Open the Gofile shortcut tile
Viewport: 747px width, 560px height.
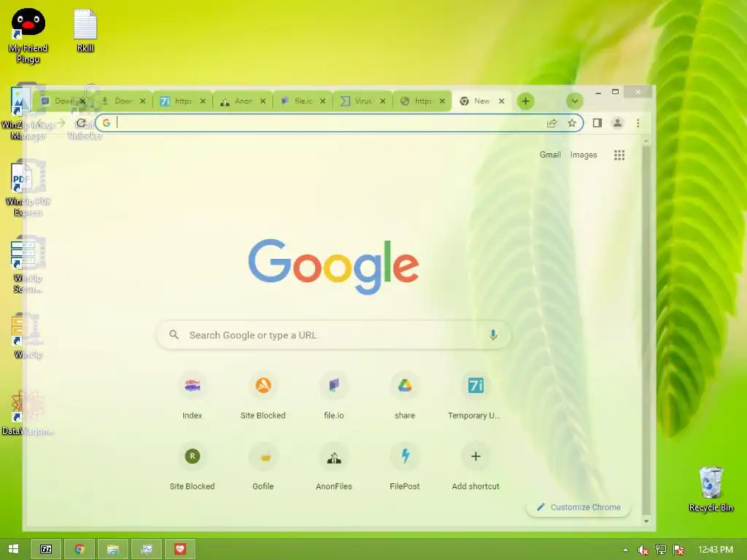(x=263, y=467)
